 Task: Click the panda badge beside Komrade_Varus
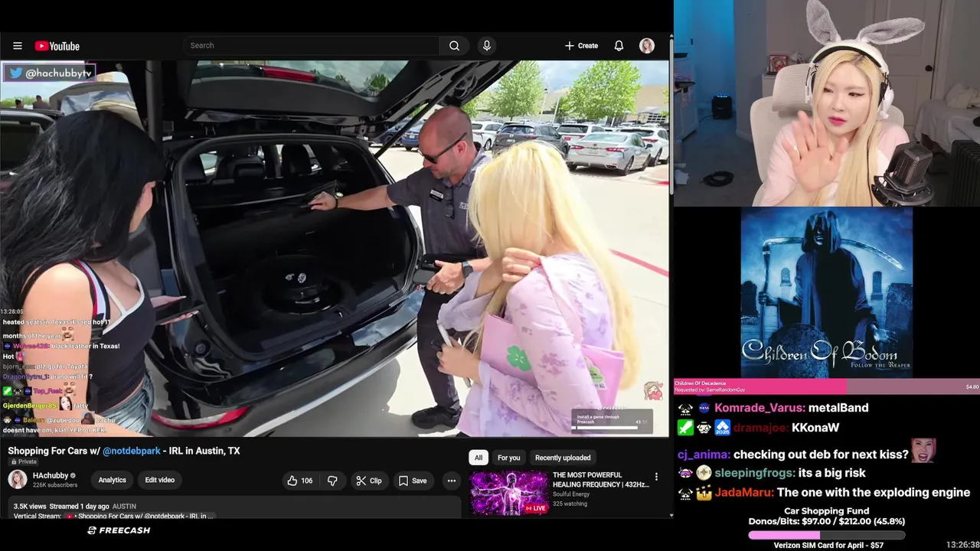coord(685,409)
